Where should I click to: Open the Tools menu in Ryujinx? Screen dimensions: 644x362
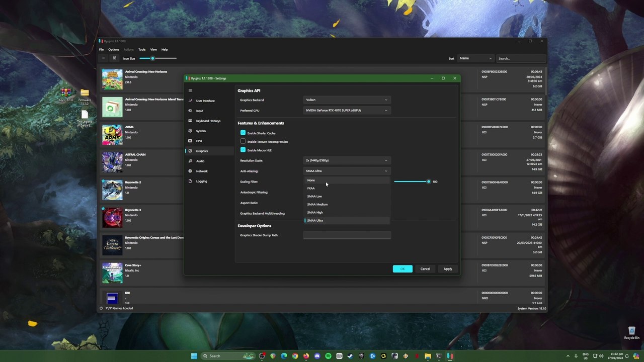coord(142,49)
